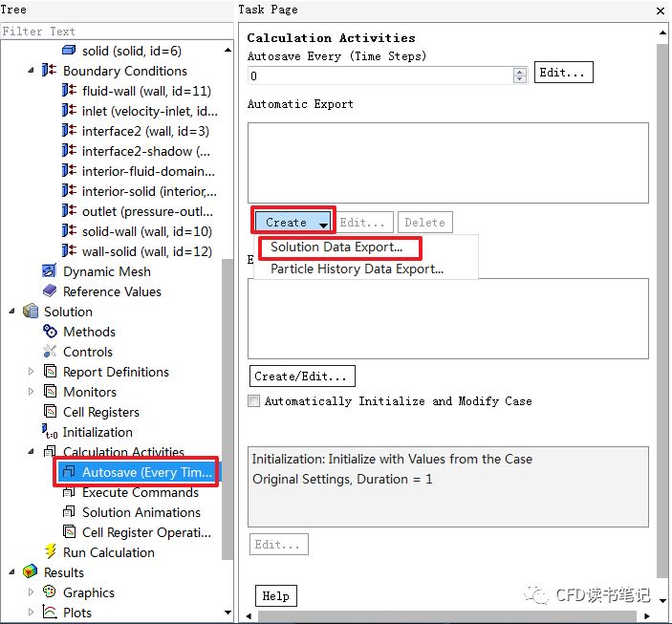This screenshot has height=624, width=672.
Task: Click the tree panel vertical scrollbar
Action: click(x=228, y=409)
